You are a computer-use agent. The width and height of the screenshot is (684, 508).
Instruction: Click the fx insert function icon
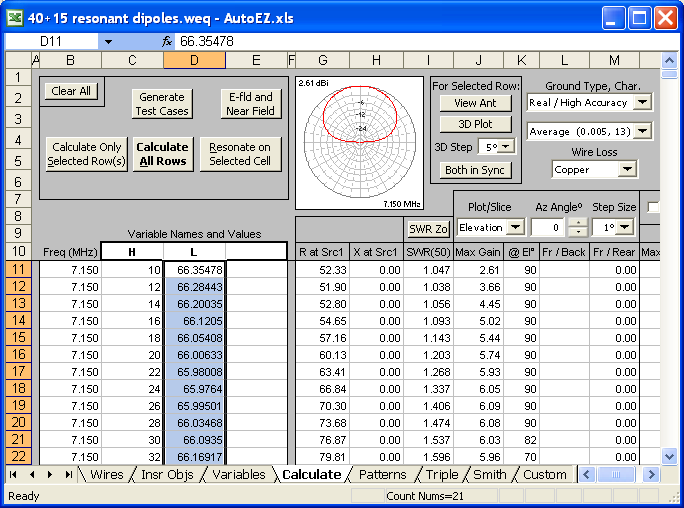[x=167, y=41]
